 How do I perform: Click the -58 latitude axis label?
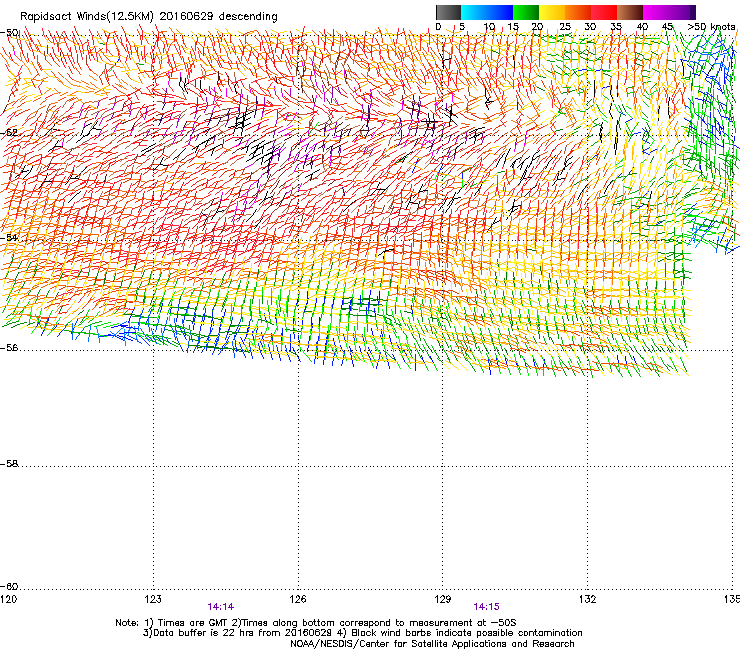click(x=9, y=464)
